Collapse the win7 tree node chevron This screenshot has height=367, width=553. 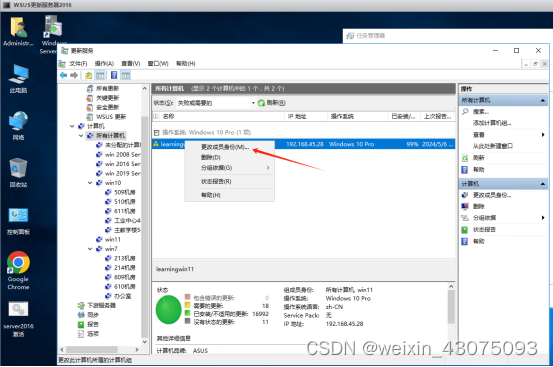(x=90, y=249)
